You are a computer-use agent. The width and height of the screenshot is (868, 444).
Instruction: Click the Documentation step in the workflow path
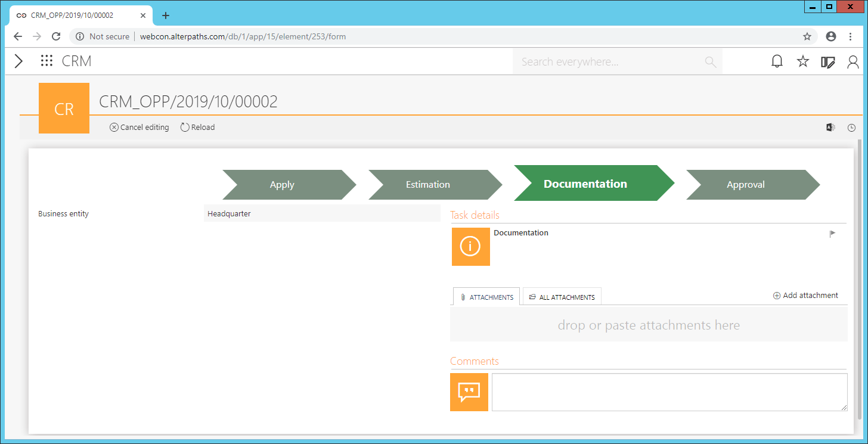[x=585, y=184]
